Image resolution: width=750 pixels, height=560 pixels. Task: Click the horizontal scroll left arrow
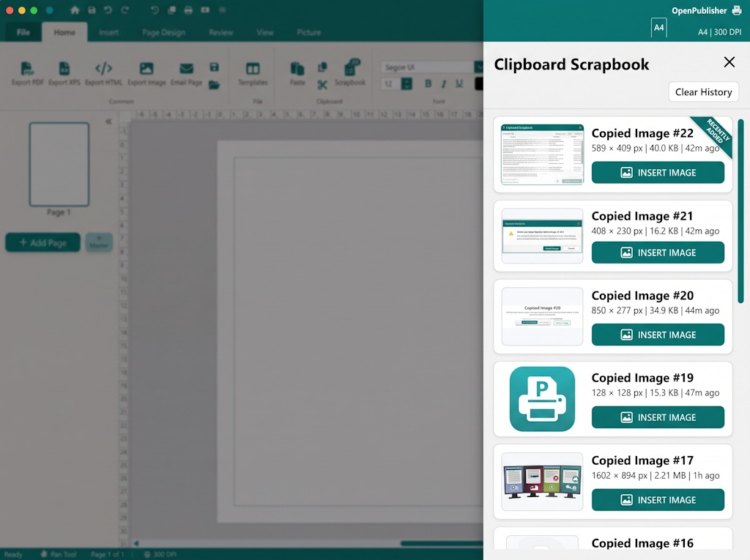coord(136,543)
